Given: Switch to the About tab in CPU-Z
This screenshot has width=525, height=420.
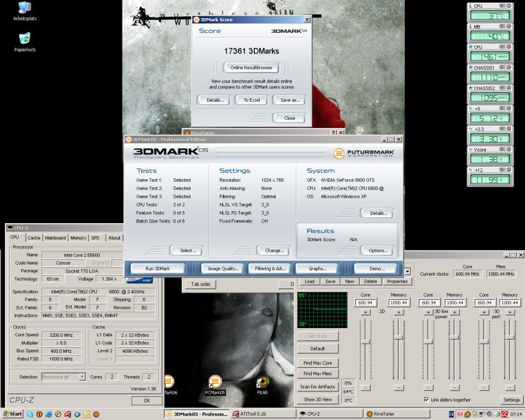Looking at the screenshot, I should click(x=114, y=238).
